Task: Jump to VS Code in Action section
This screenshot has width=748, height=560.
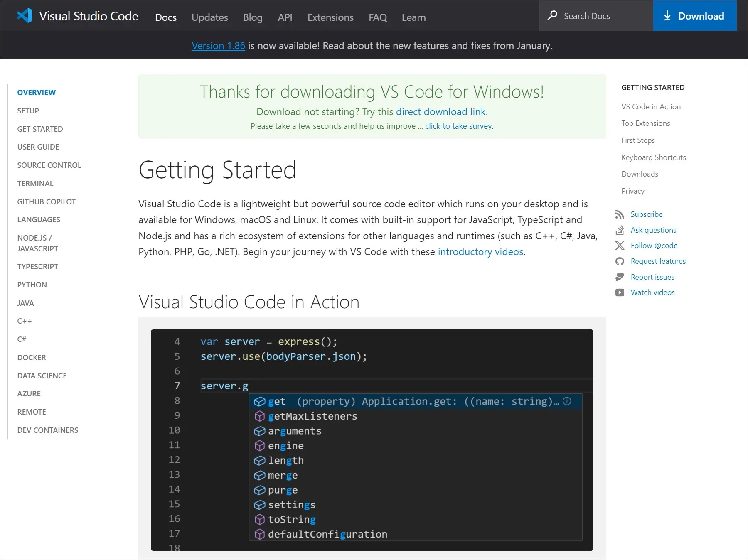Action: (x=651, y=107)
